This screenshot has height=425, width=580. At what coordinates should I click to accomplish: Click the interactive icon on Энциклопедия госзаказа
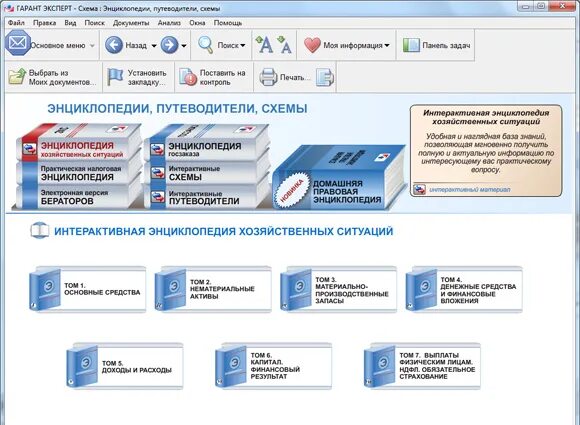157,149
